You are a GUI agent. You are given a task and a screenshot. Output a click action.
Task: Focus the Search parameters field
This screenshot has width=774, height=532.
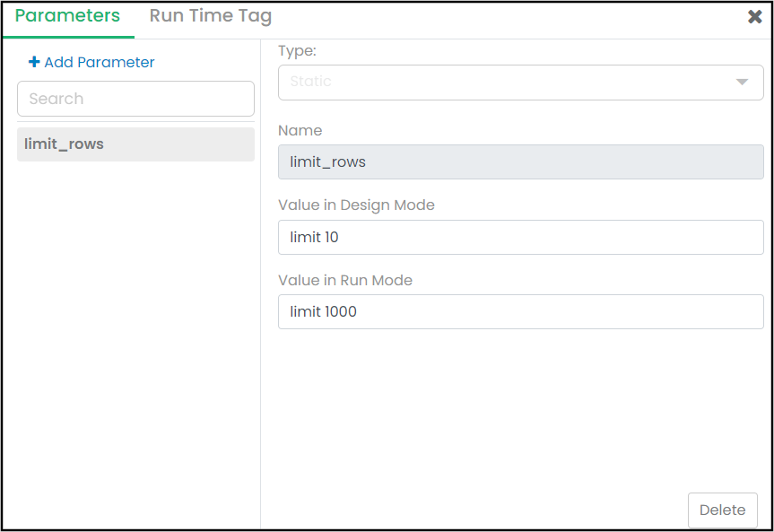[x=135, y=99]
